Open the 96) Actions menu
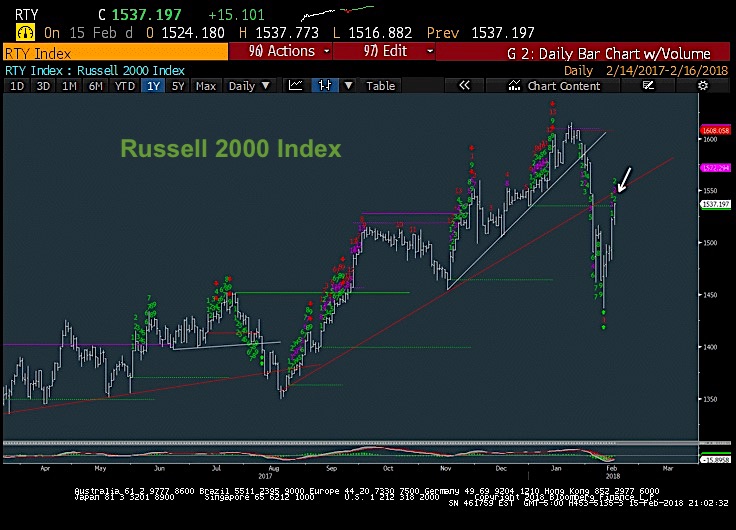The height and width of the screenshot is (530, 736). [x=281, y=51]
